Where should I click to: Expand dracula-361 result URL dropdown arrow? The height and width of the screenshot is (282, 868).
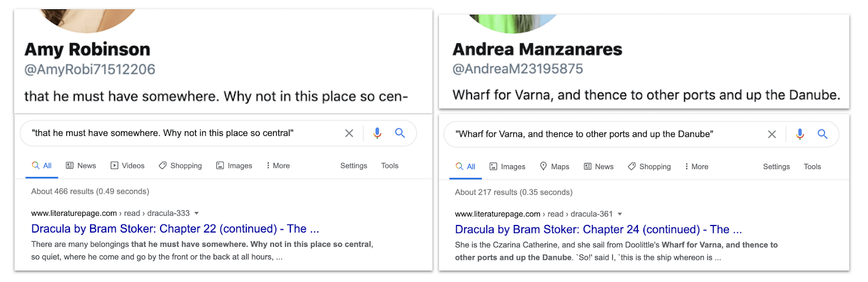coord(620,215)
